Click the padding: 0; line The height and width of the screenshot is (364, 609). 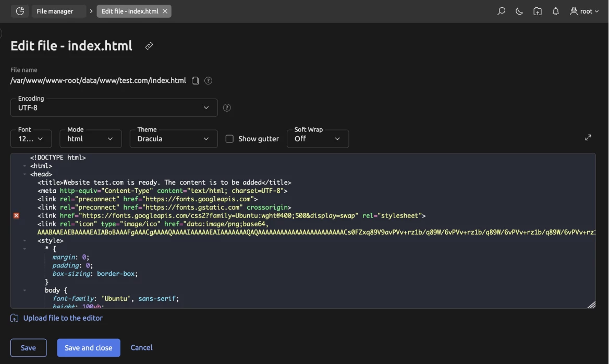[x=72, y=265]
